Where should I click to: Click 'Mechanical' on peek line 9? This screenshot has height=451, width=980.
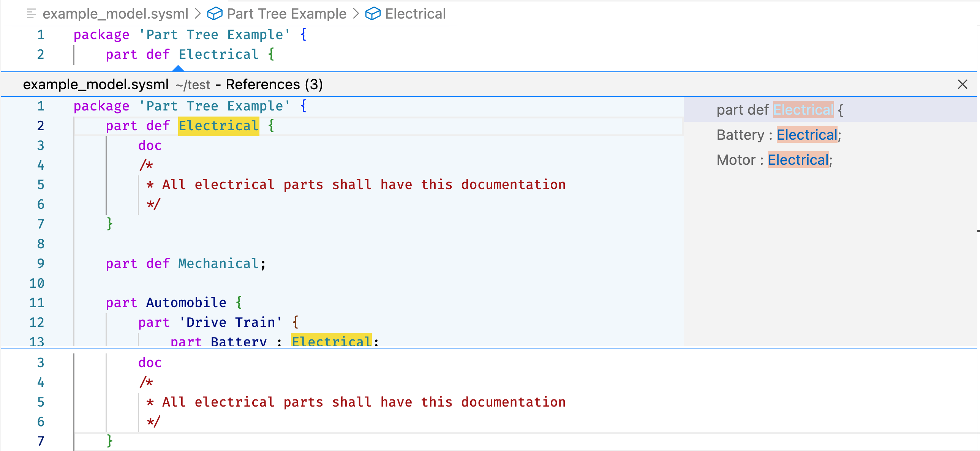(218, 263)
